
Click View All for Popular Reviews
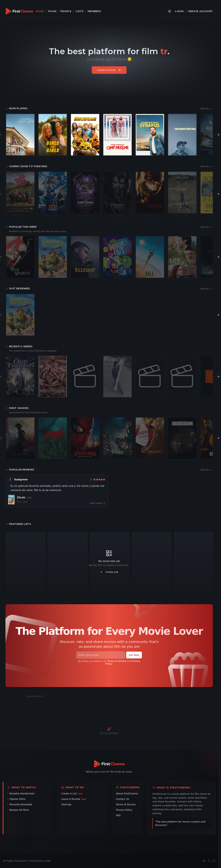(x=206, y=470)
